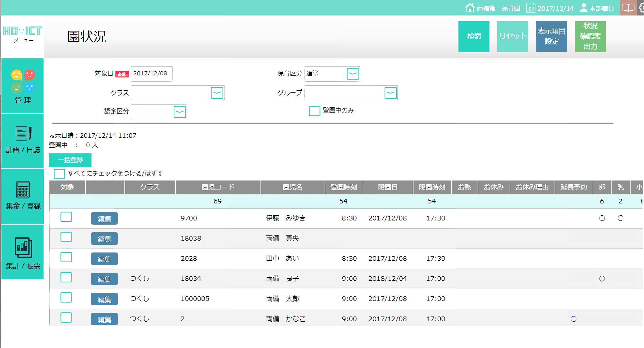Click 編集 for 両備 かなこ

pos(104,319)
